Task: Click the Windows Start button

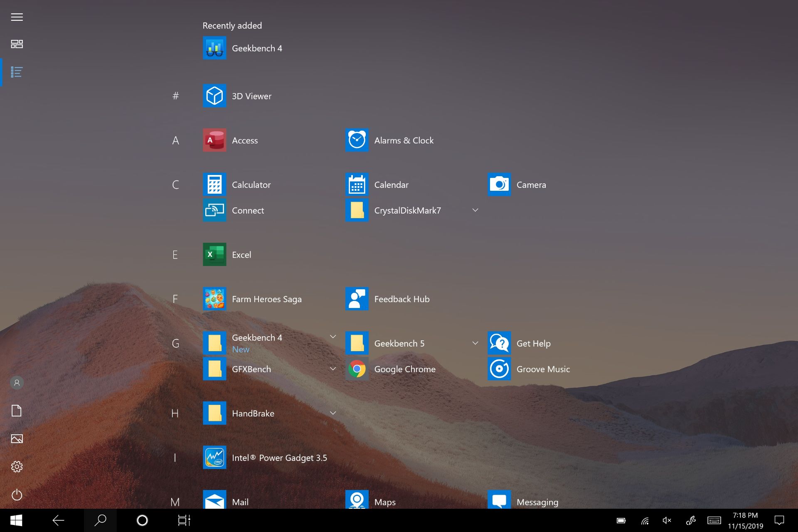Action: click(x=16, y=520)
